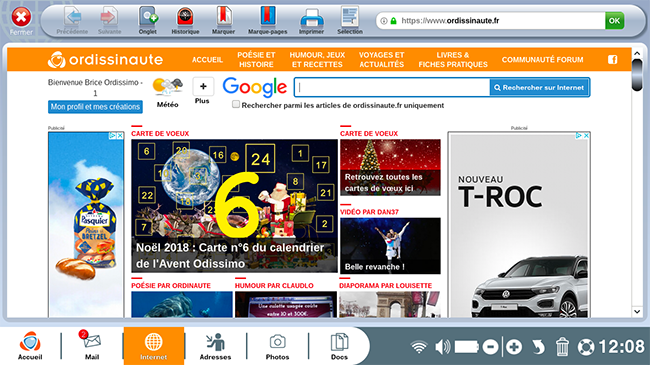Click the page scrollbar down arrow
Viewport: 650px width, 365px height.
pos(637,311)
